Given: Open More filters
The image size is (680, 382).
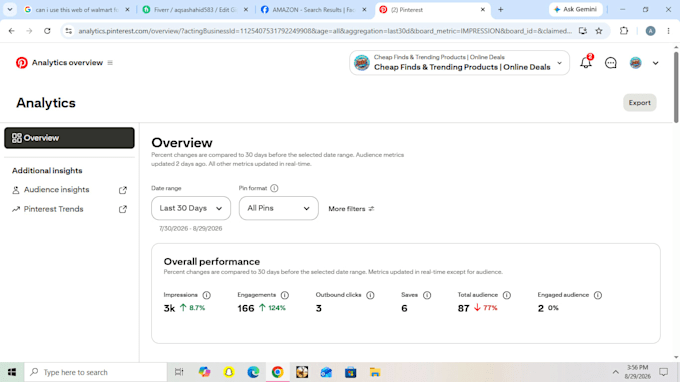Looking at the screenshot, I should pos(351,209).
